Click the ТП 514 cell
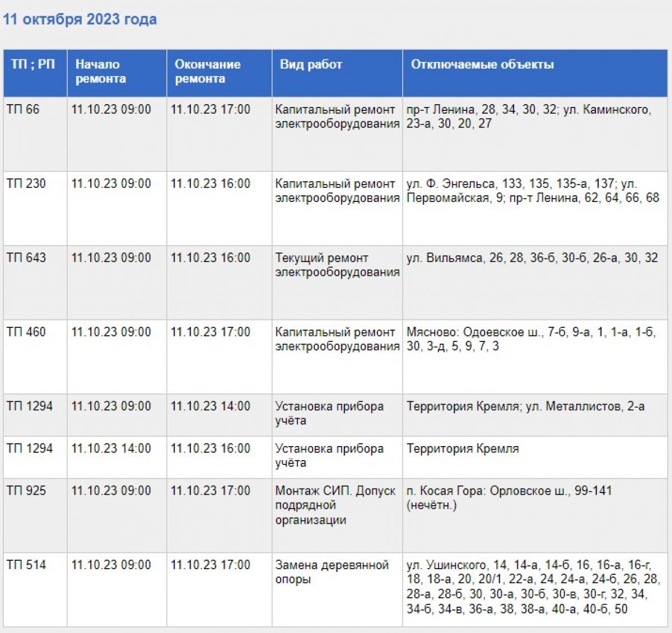 [x=35, y=589]
